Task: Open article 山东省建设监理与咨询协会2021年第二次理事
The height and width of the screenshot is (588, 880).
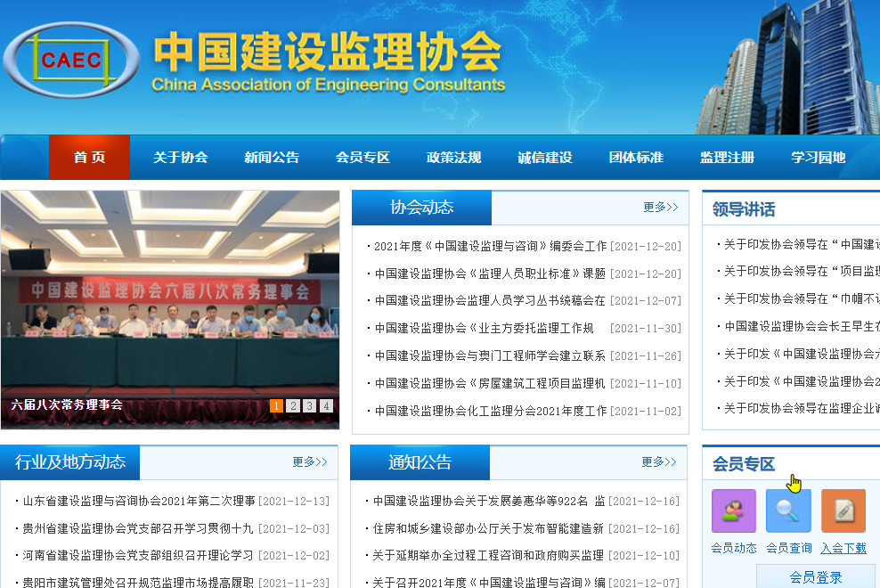Action: click(x=139, y=501)
